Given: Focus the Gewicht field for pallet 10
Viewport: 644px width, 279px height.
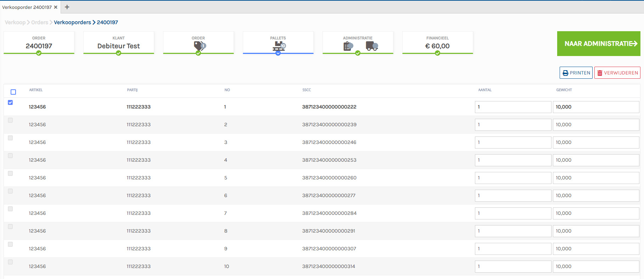Looking at the screenshot, I should tap(595, 267).
